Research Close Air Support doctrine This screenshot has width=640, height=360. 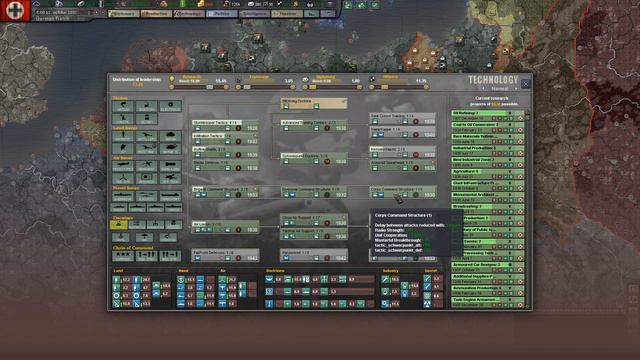[314, 220]
